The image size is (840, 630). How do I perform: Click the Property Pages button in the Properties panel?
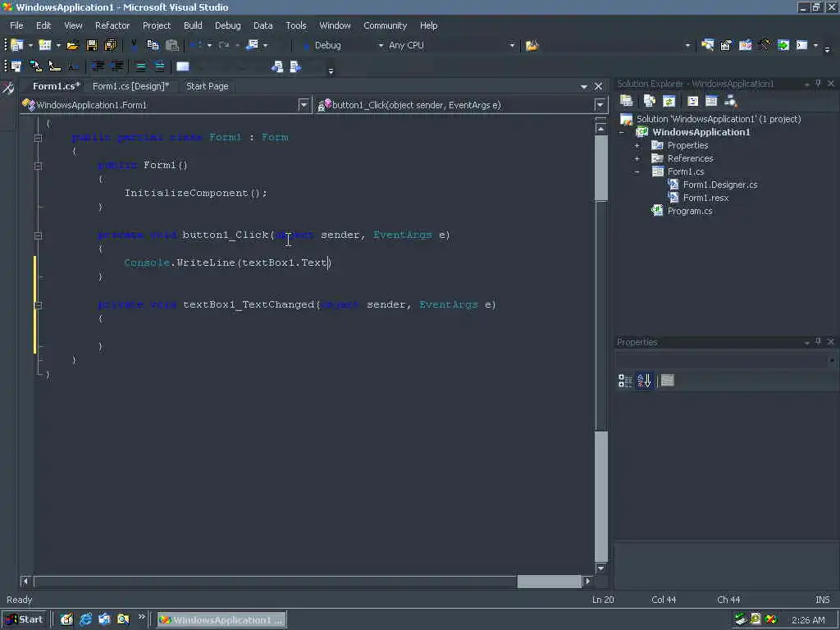click(x=668, y=381)
